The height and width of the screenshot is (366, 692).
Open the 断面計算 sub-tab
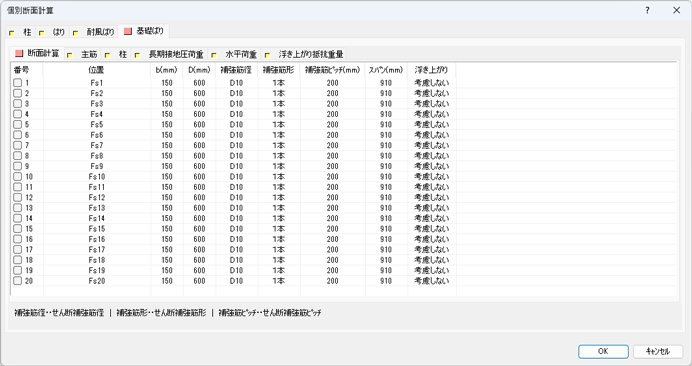click(x=38, y=53)
